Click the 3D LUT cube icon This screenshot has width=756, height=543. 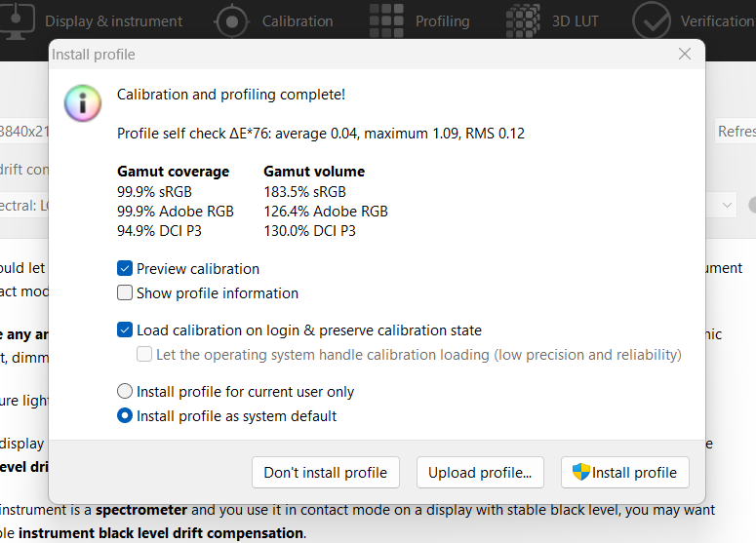pyautogui.click(x=525, y=19)
